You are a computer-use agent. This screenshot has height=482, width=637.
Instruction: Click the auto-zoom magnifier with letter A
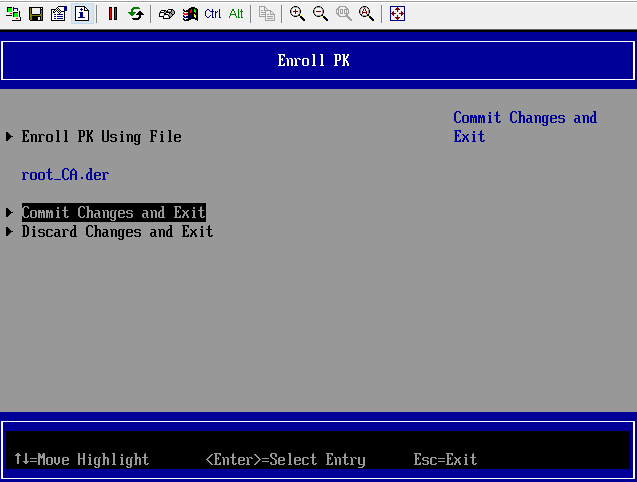coord(366,14)
